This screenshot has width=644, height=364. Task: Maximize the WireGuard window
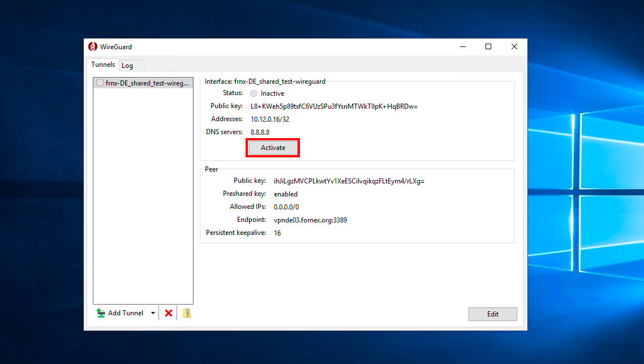(x=488, y=46)
